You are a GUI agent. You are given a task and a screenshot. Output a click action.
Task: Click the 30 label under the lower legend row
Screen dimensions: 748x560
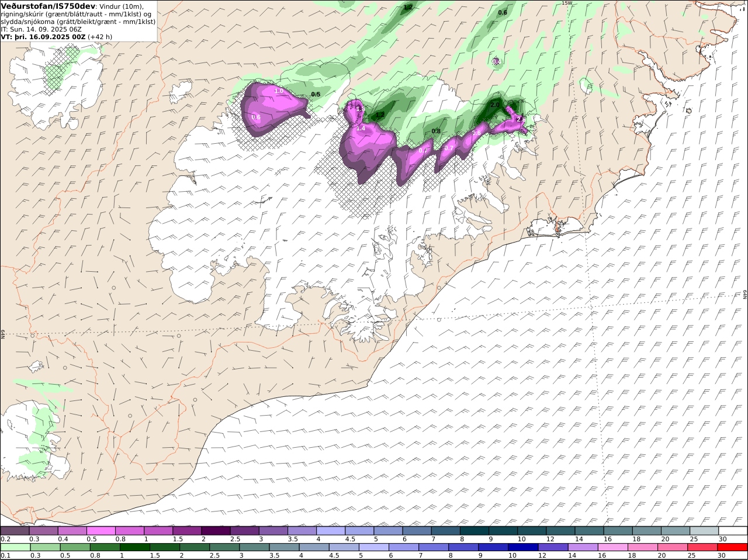(x=721, y=556)
